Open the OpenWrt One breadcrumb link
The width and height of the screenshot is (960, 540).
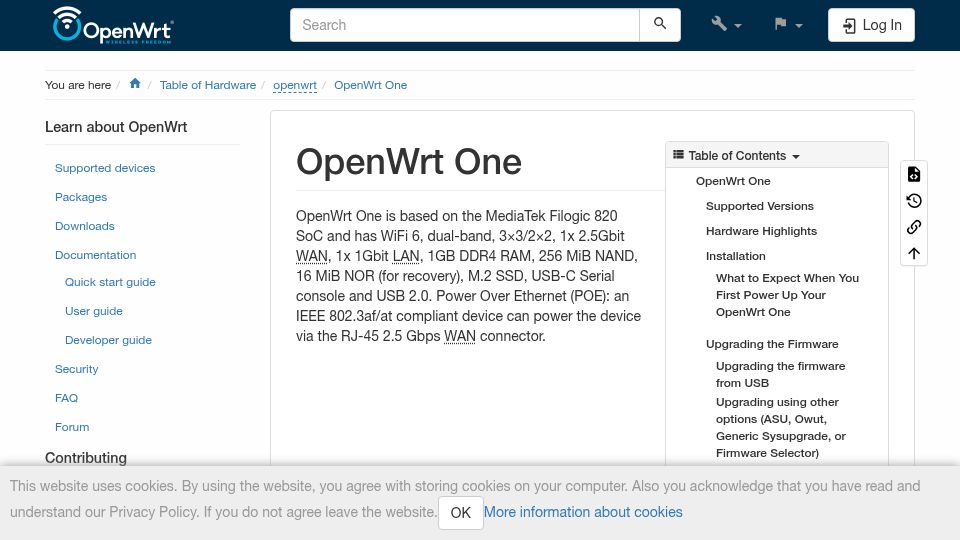pos(370,85)
